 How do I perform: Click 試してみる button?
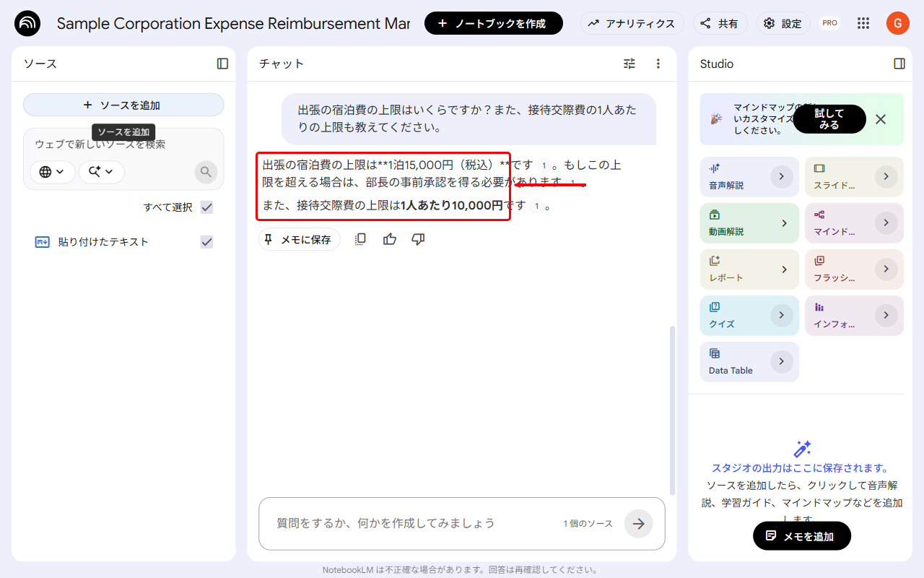pyautogui.click(x=829, y=119)
